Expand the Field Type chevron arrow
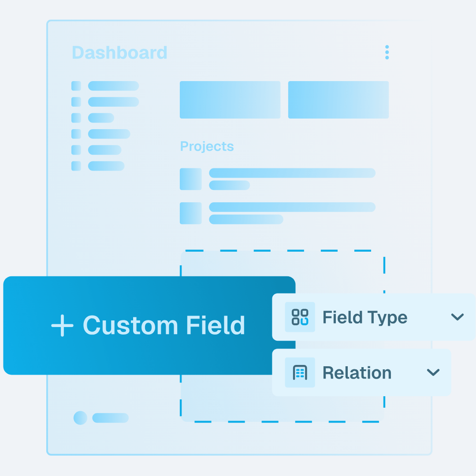476x476 pixels. pyautogui.click(x=457, y=317)
